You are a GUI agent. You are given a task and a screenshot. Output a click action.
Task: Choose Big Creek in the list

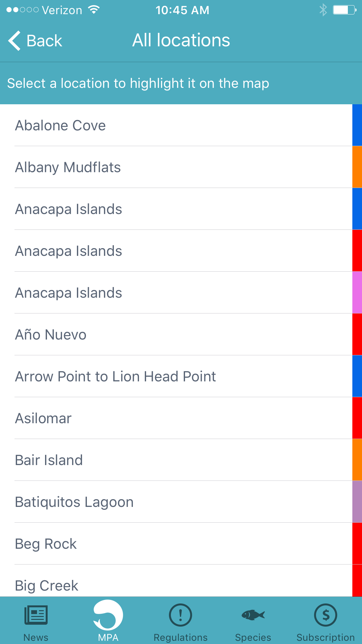pyautogui.click(x=47, y=585)
